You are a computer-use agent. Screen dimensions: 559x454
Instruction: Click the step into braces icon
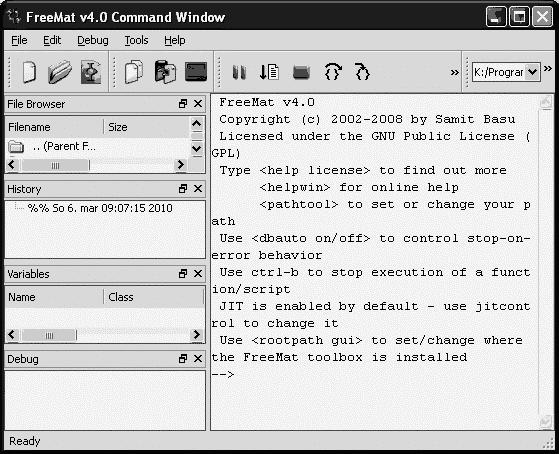coord(363,72)
